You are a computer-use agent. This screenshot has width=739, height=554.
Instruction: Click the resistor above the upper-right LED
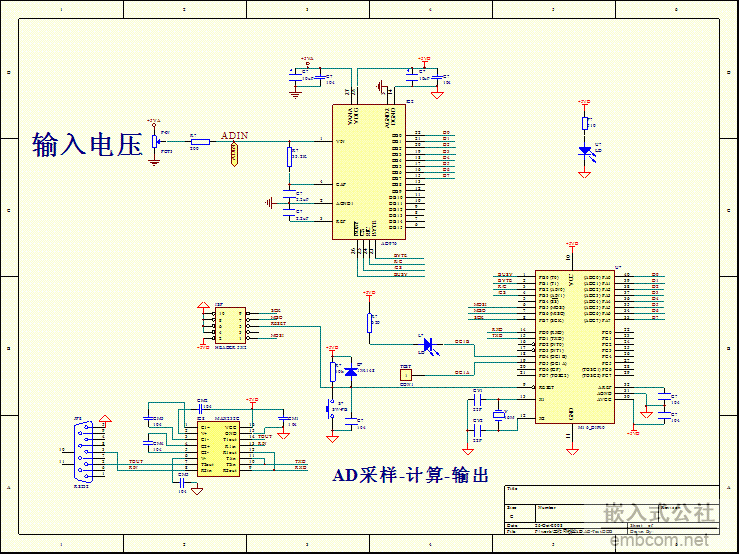coord(585,123)
